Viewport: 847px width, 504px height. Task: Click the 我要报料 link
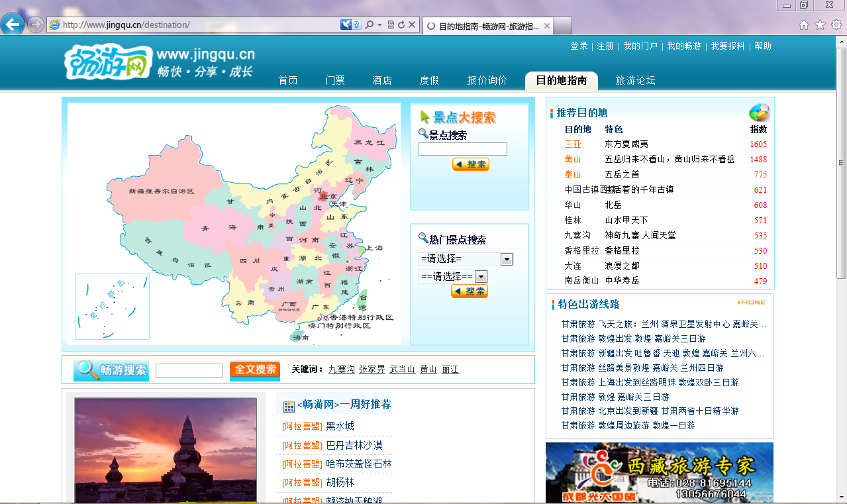coord(728,46)
